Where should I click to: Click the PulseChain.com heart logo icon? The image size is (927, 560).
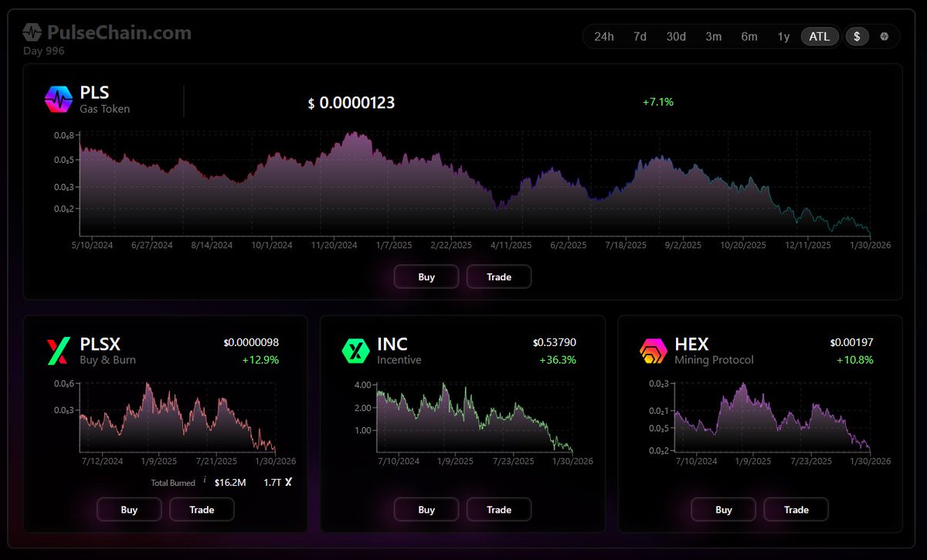32,32
